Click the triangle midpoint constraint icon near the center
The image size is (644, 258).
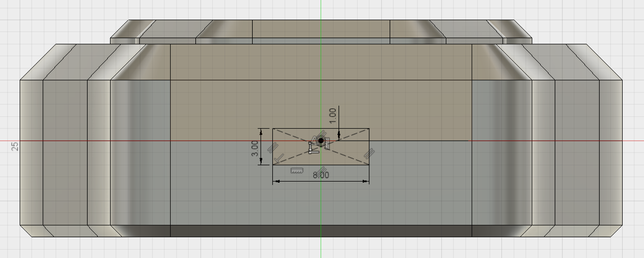[x=314, y=140]
